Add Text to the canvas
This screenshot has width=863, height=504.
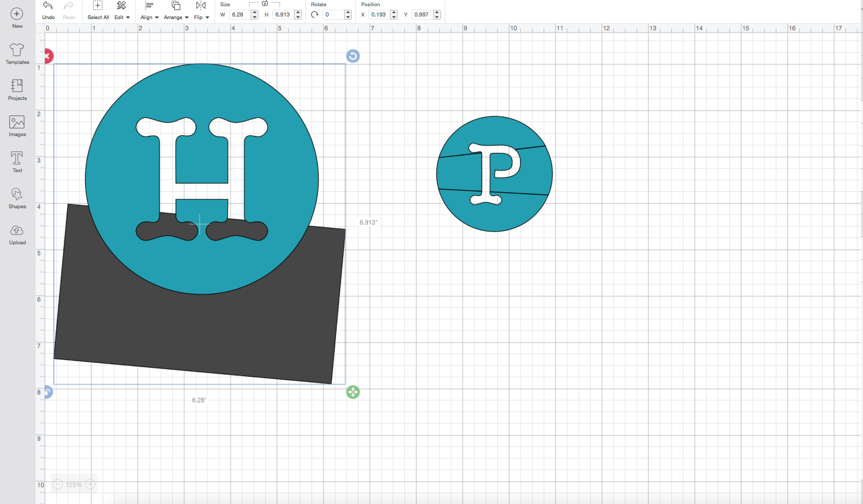pyautogui.click(x=17, y=162)
